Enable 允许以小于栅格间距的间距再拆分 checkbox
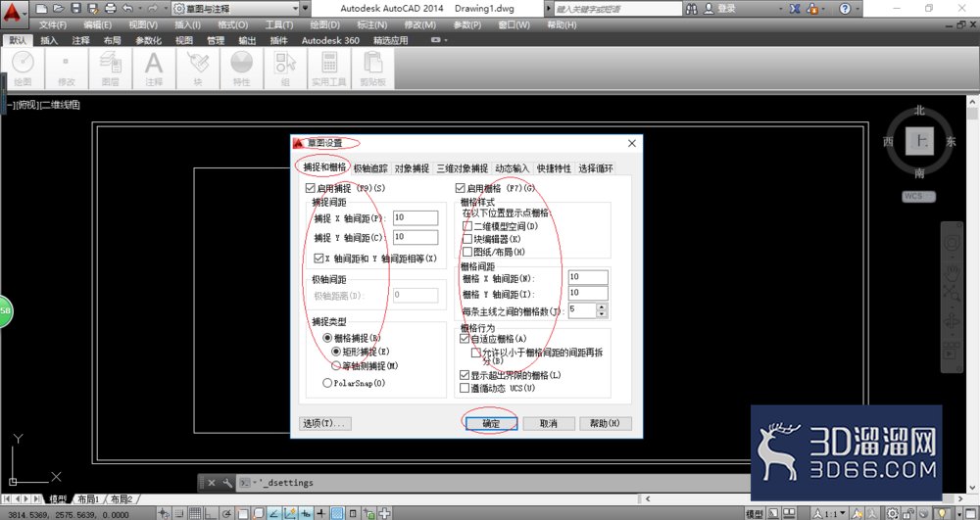This screenshot has width=980, height=520. 476,353
